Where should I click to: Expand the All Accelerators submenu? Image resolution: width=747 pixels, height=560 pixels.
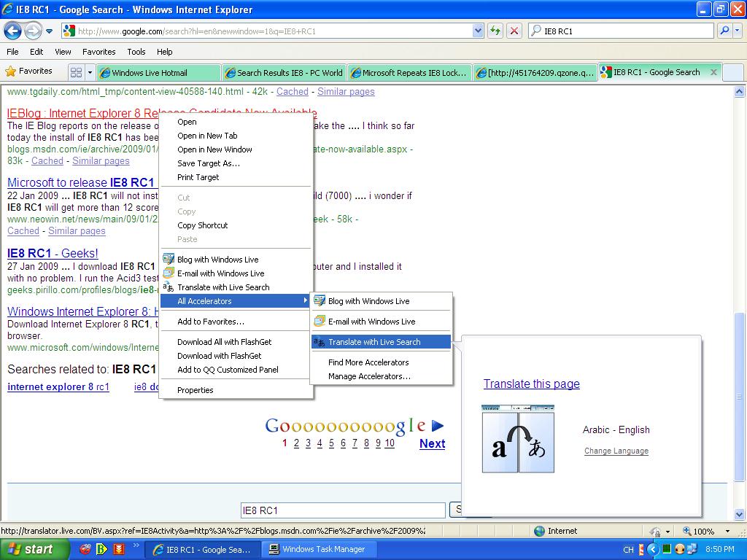(236, 301)
